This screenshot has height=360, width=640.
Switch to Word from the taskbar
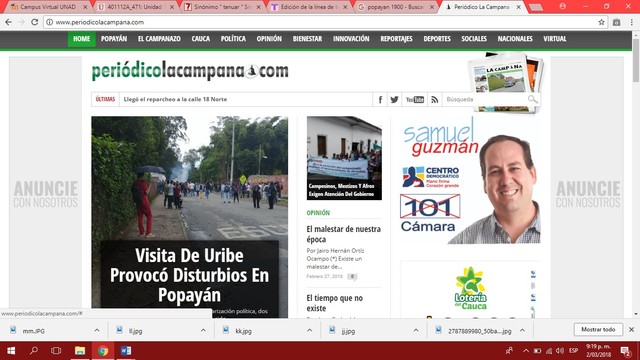coord(126,351)
